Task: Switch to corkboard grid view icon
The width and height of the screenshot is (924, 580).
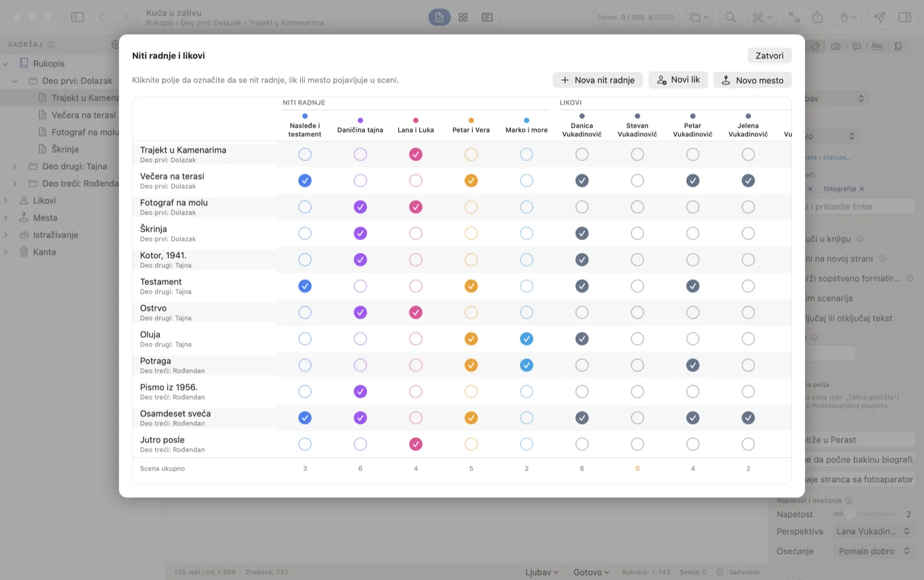Action: point(463,17)
